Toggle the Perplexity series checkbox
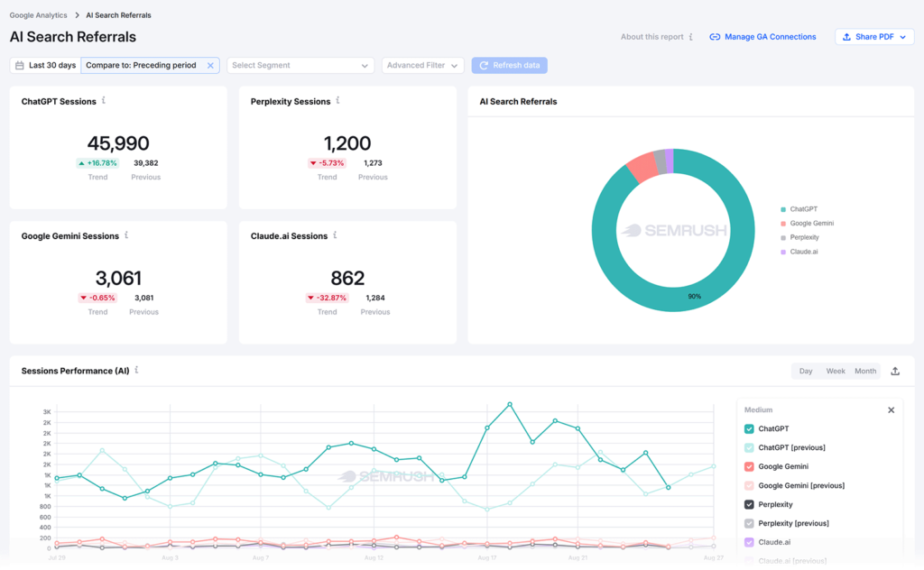This screenshot has height=570, width=924. pos(749,504)
